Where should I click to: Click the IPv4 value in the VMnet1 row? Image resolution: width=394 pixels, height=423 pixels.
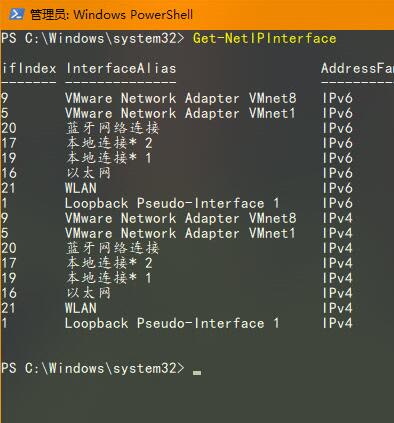coord(337,233)
